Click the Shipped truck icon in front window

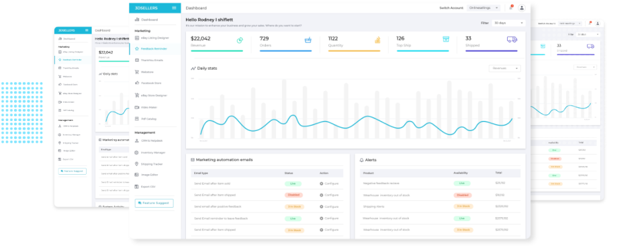pyautogui.click(x=512, y=40)
